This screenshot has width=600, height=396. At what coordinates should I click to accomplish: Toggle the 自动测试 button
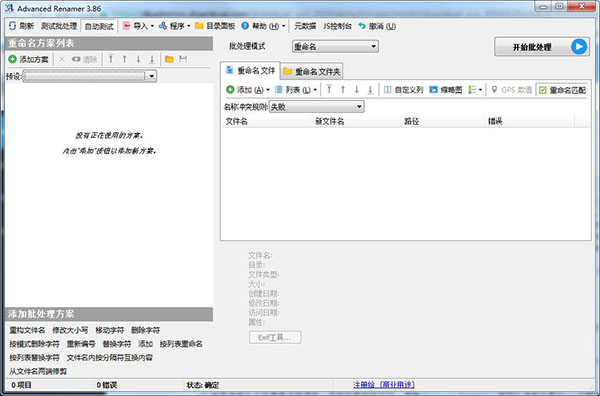[99, 26]
